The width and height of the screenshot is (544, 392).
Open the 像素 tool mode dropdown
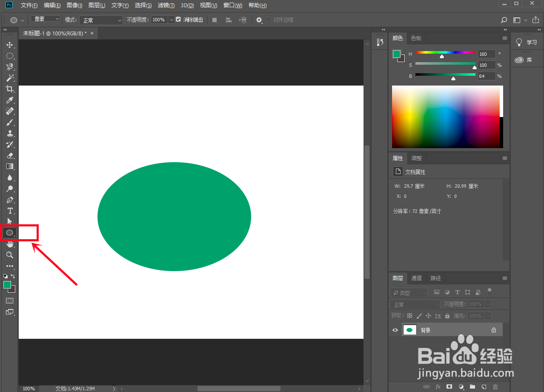click(x=45, y=19)
